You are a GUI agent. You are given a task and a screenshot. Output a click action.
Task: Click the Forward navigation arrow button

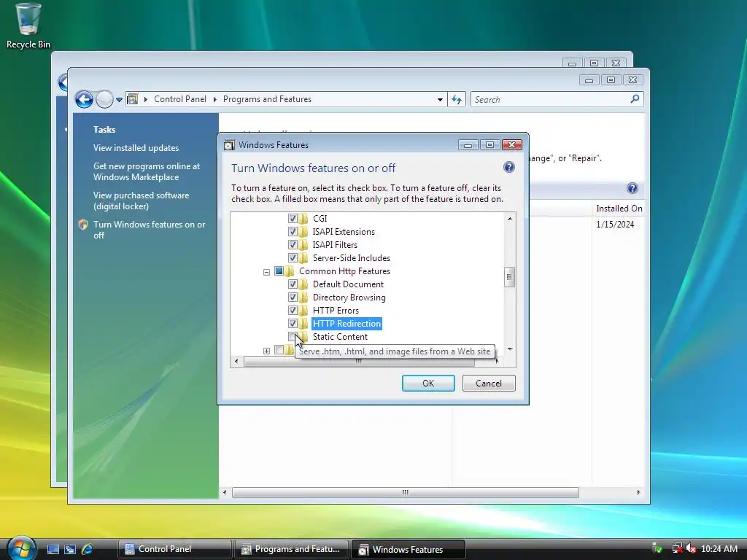104,99
